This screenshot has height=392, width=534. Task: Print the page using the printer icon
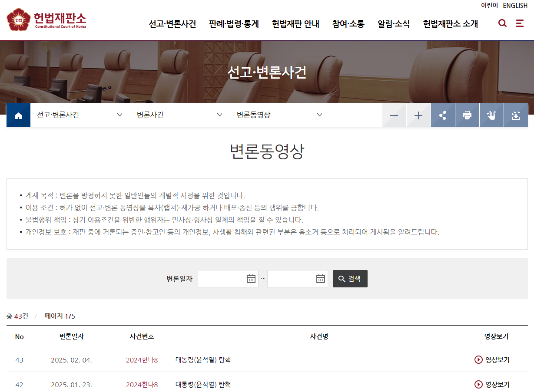(x=467, y=115)
